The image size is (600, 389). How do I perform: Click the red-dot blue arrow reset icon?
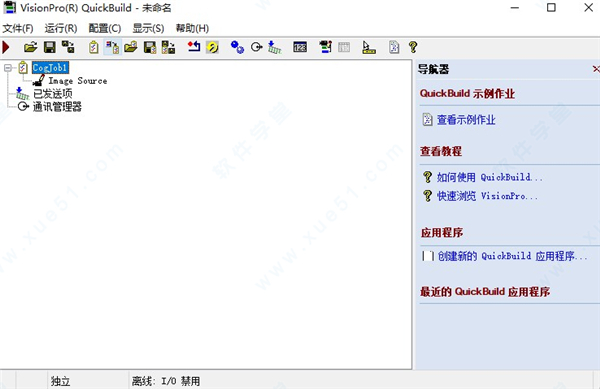[194, 47]
